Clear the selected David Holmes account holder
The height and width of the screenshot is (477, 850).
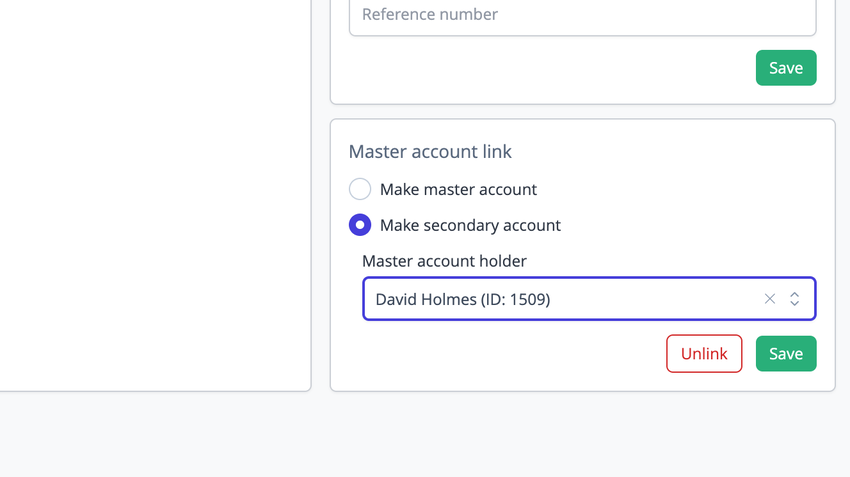770,299
